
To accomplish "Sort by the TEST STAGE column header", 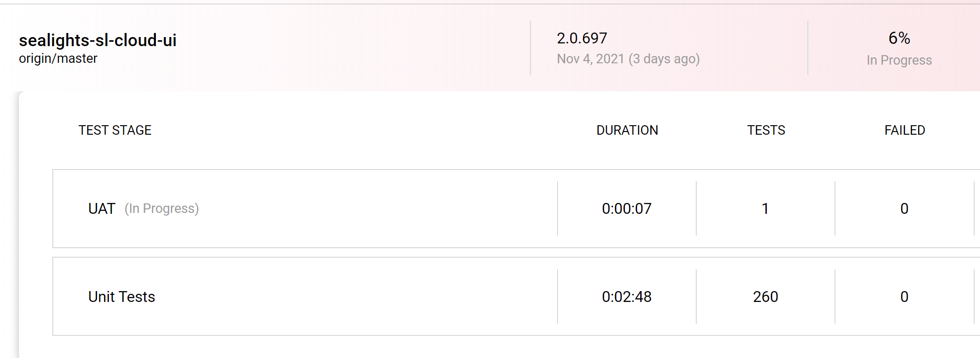I will pos(115,130).
